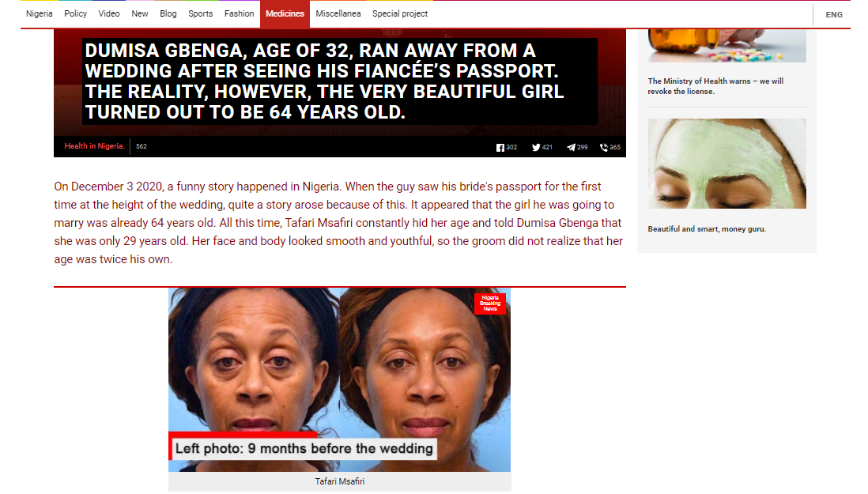Image resolution: width=868 pixels, height=494 pixels.
Task: Click the Nigeria Breaking News red badge
Action: coord(490,304)
